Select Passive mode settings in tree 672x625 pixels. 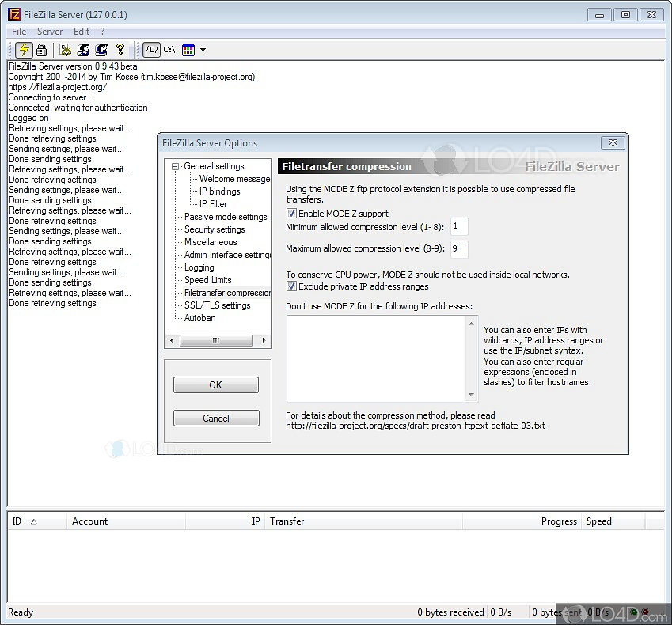click(x=226, y=217)
